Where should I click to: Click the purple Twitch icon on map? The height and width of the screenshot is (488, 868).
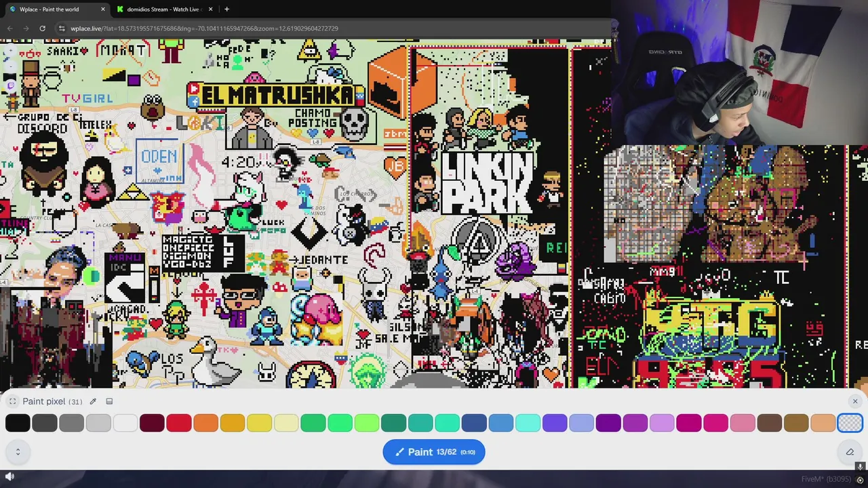pos(11,86)
